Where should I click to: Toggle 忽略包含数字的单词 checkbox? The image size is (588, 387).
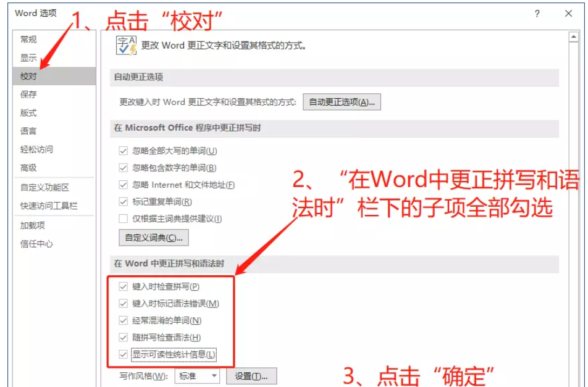pos(123,168)
